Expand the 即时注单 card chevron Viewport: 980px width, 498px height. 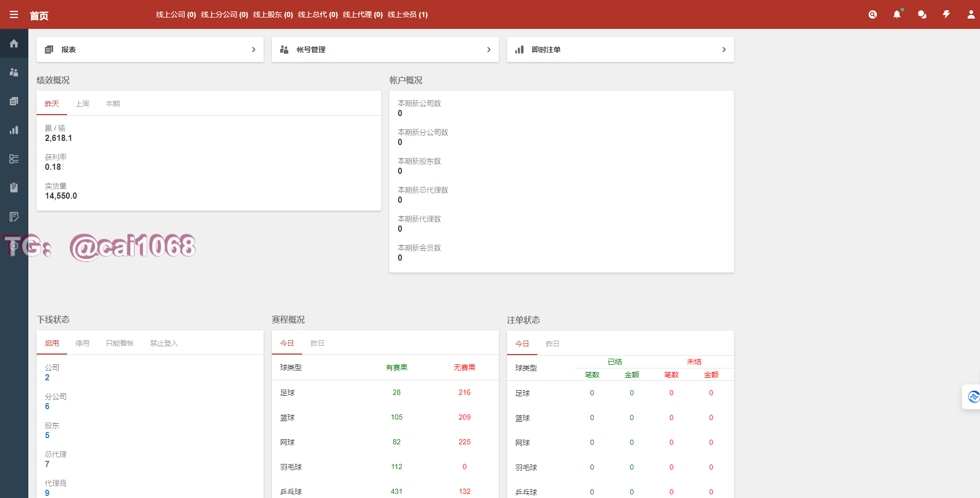click(724, 50)
